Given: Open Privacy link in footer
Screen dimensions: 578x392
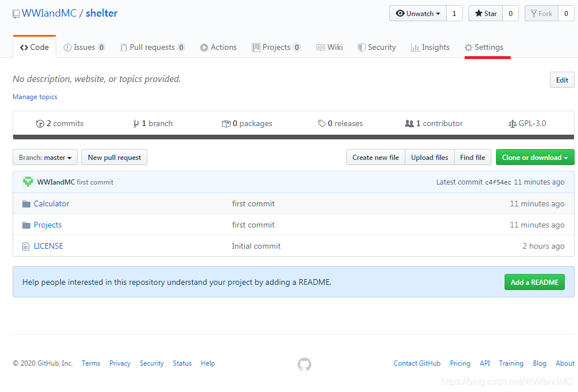Looking at the screenshot, I should click(x=120, y=363).
